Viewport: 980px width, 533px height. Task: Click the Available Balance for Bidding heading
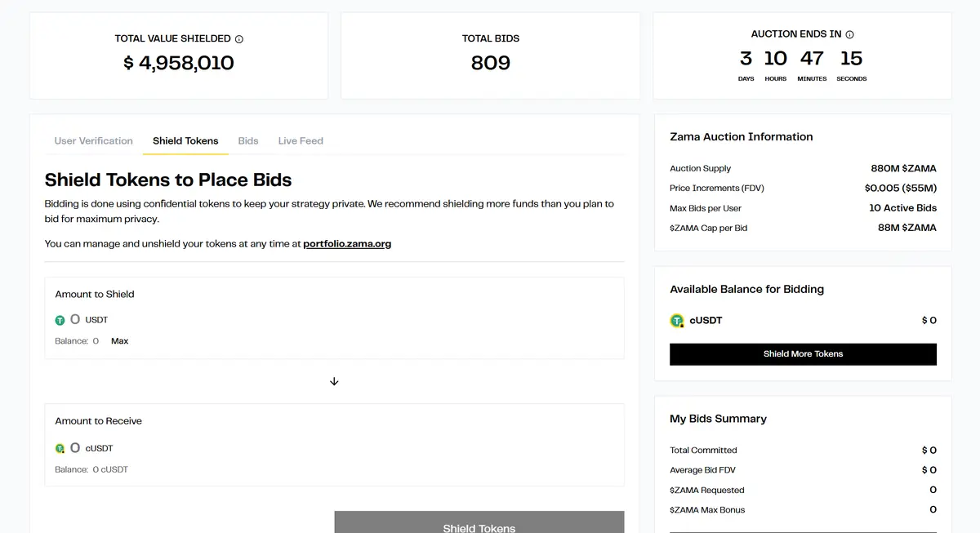pyautogui.click(x=746, y=290)
